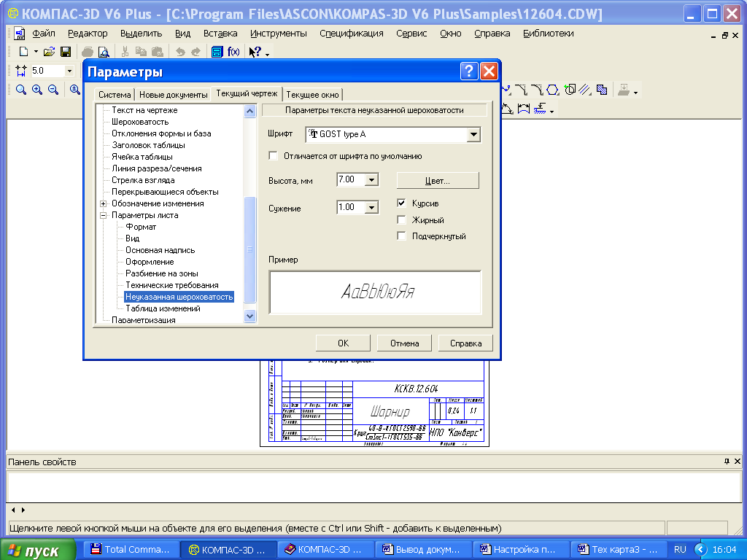Zoom in with the plus magnifier
Viewport: 747px width, 560px height.
[x=37, y=90]
